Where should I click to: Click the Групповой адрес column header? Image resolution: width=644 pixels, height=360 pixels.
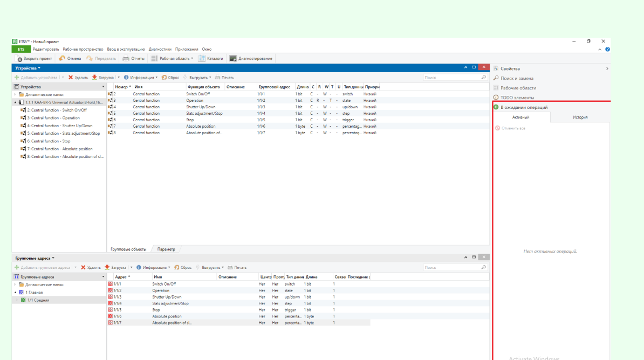275,87
